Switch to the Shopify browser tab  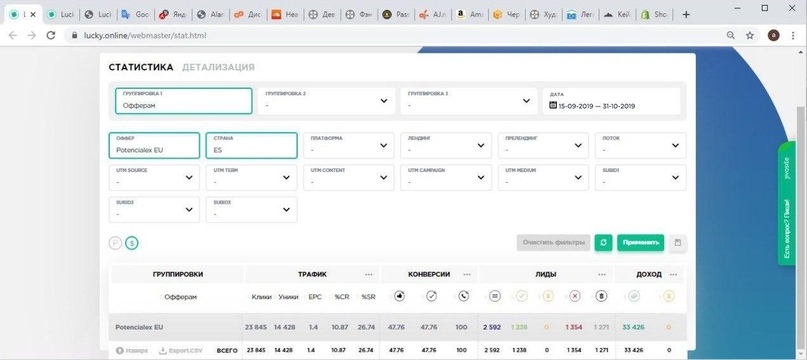point(655,15)
